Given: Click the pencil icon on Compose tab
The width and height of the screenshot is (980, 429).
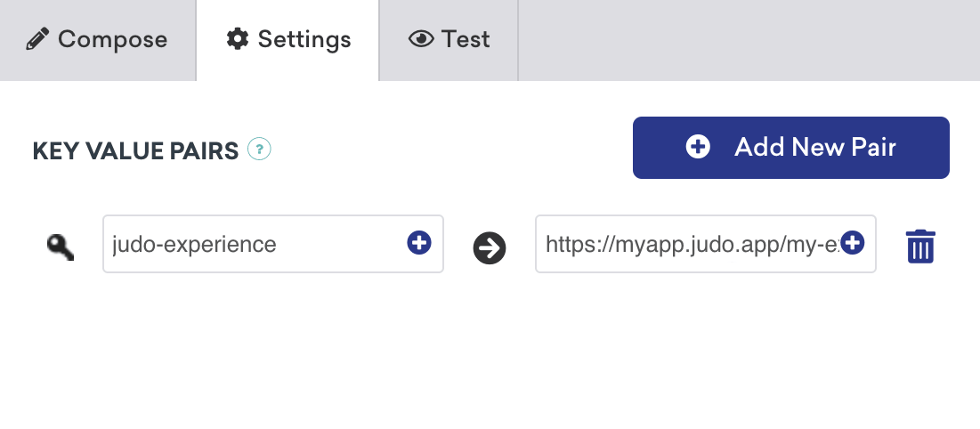Looking at the screenshot, I should click(37, 40).
